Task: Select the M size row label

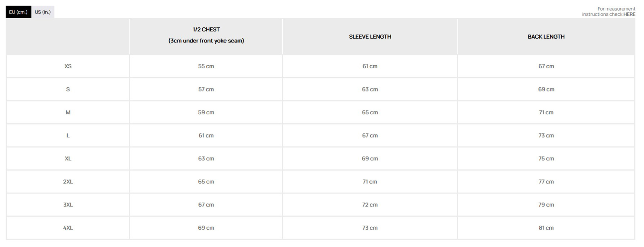Action: (x=68, y=112)
